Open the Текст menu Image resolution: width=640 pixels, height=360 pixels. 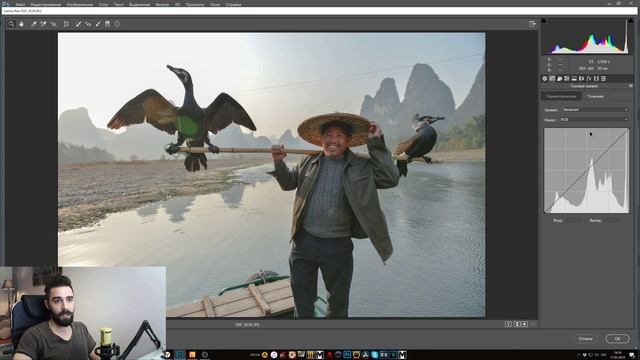(x=119, y=4)
